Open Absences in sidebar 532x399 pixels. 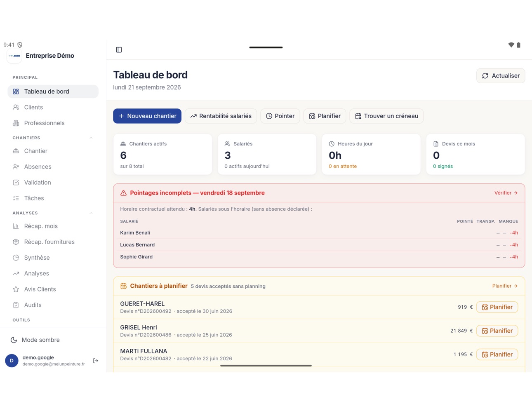point(53,167)
